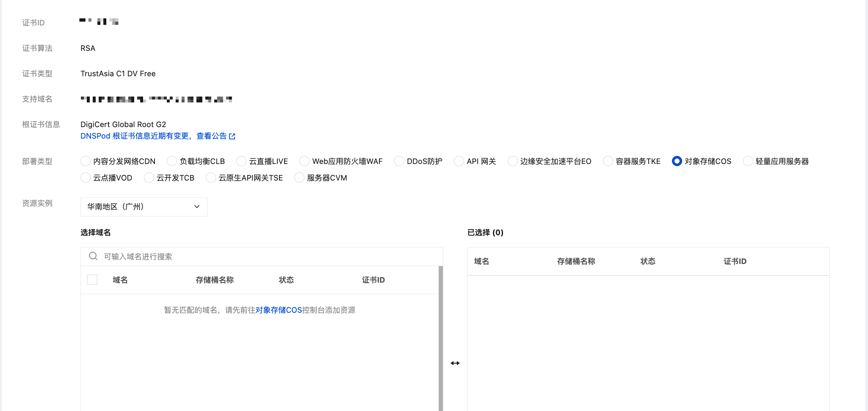Click the 证书ID header in 选择域名 table
Viewport: 868px width, 411px height.
pos(373,280)
